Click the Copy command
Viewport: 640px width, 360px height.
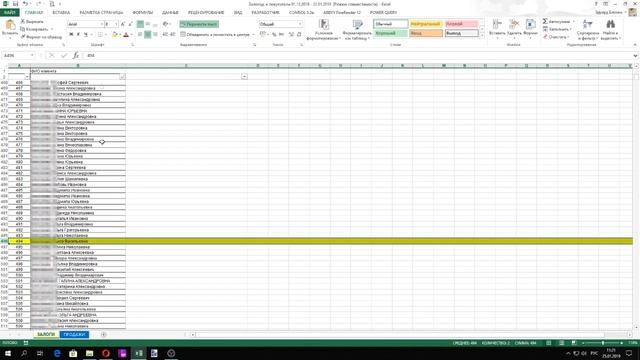pos(34,29)
